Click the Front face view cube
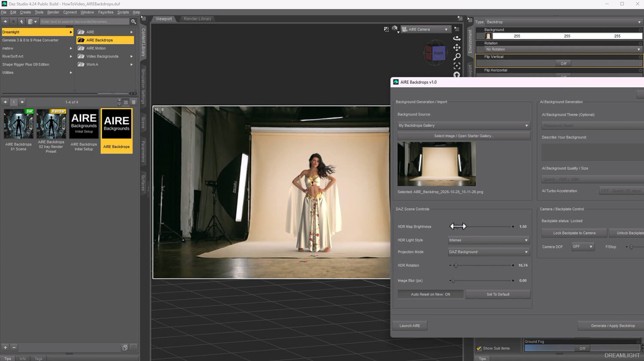 (x=438, y=53)
